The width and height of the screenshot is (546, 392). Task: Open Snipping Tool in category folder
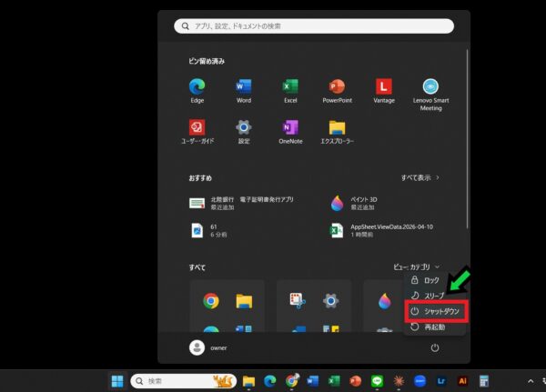pos(298,301)
